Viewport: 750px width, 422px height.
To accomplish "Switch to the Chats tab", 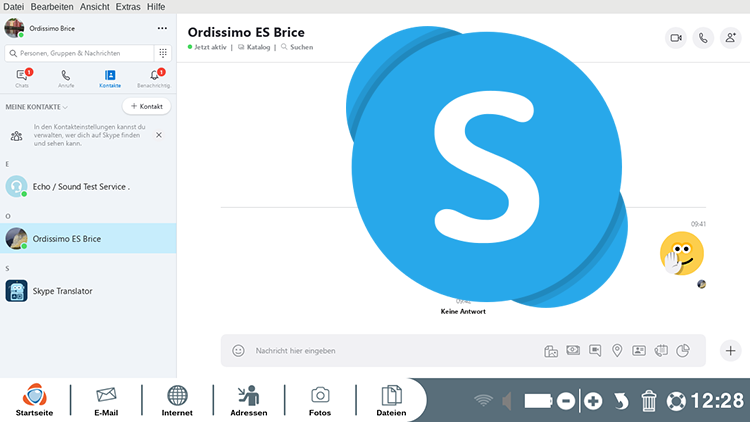I will click(x=22, y=78).
